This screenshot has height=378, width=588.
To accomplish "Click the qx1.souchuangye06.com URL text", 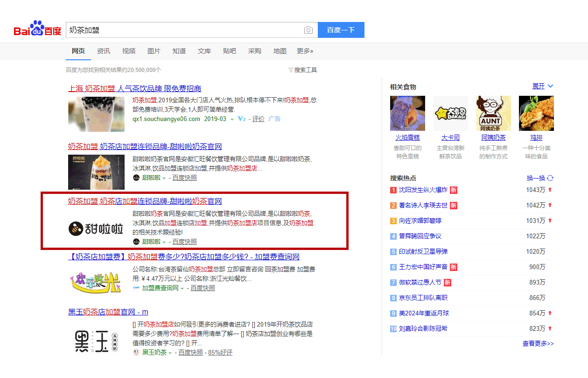I will click(x=166, y=119).
